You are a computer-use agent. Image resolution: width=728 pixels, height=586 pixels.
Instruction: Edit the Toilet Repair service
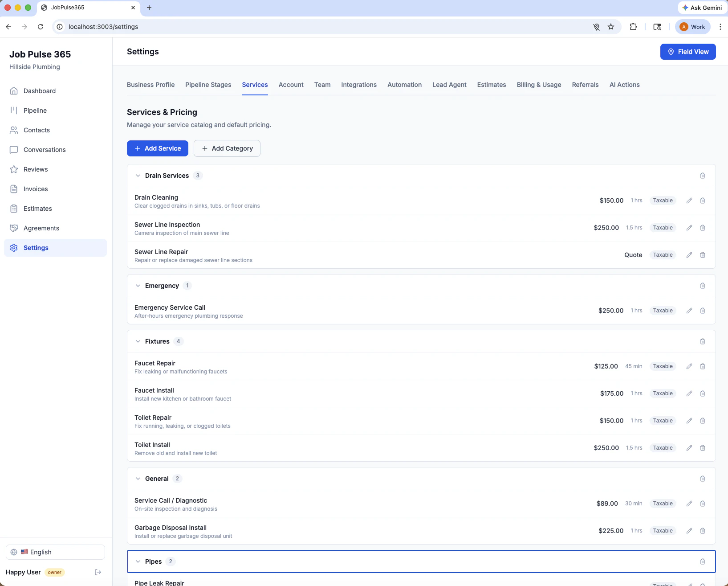point(689,421)
